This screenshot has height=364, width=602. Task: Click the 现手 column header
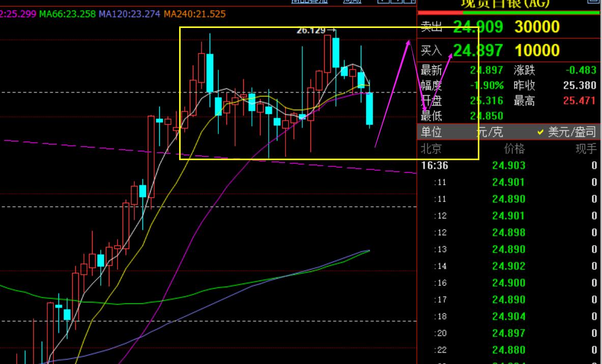586,149
